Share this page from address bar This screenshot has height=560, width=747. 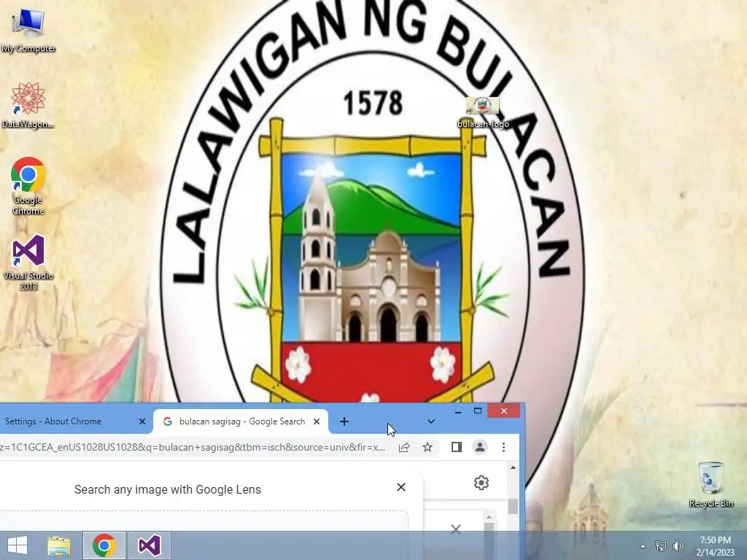(404, 448)
